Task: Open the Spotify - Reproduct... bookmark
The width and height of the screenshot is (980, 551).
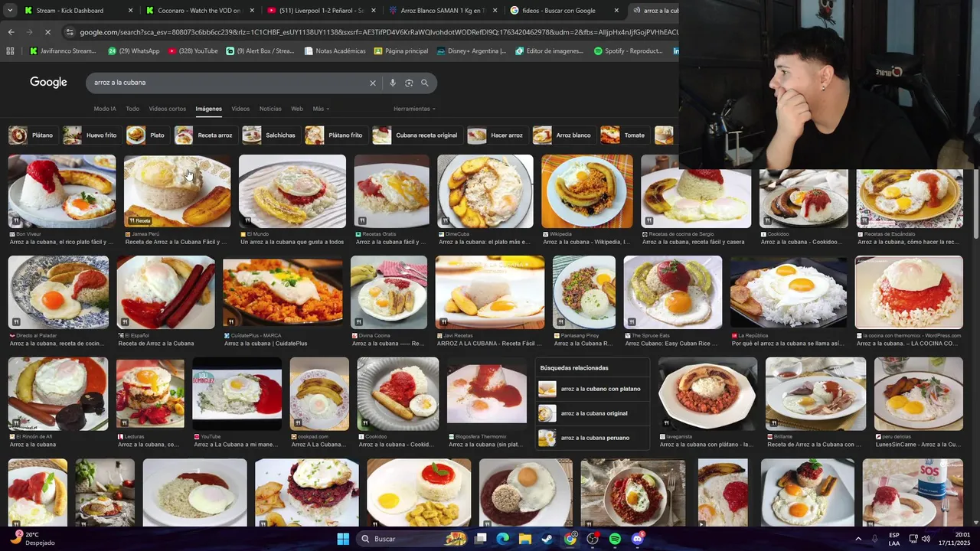Action: tap(628, 51)
